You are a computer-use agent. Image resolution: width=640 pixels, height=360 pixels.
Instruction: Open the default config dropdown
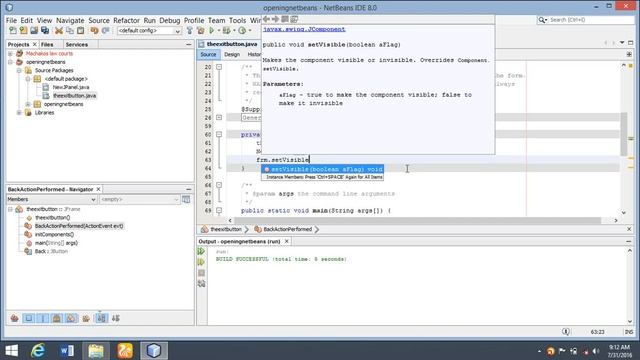click(x=149, y=31)
